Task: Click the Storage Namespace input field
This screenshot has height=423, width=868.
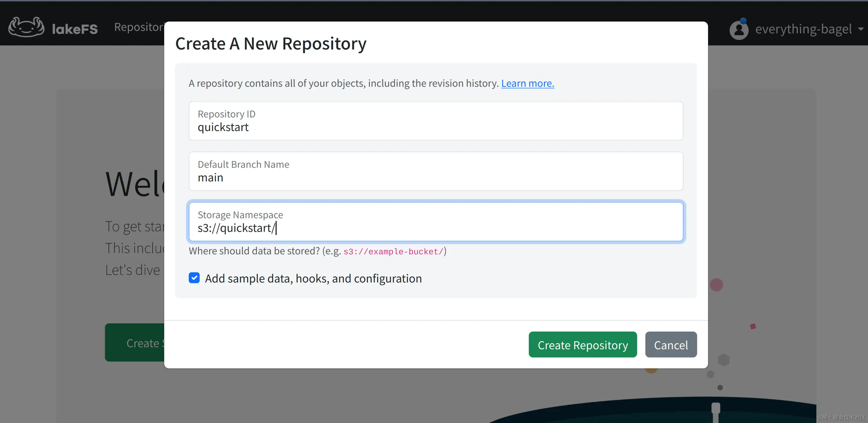Action: click(x=436, y=222)
